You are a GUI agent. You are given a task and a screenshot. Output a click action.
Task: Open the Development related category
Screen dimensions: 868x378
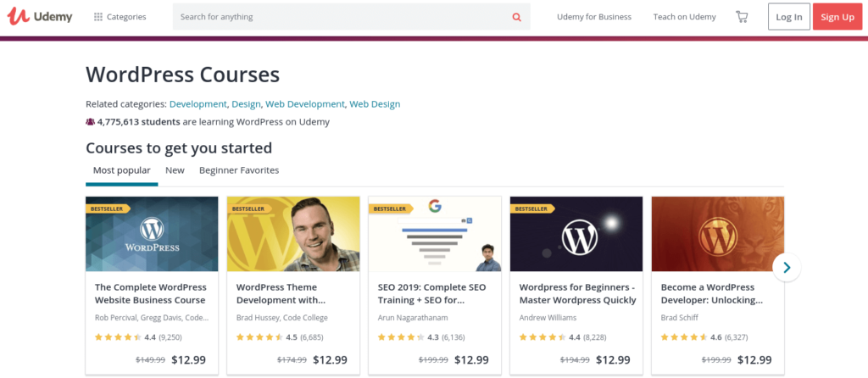click(198, 104)
